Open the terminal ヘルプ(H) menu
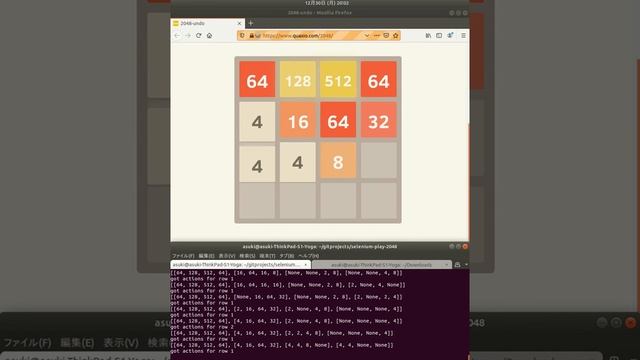This screenshot has height=360, width=640. 309,256
